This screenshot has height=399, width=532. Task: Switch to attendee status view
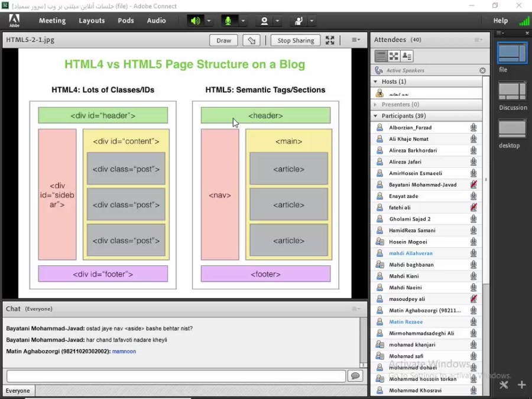point(407,56)
